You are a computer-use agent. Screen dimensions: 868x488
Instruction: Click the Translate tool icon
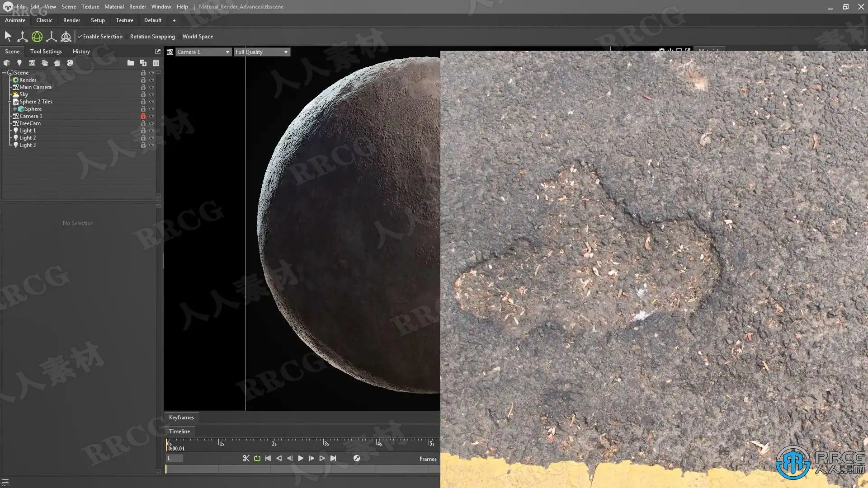click(22, 37)
